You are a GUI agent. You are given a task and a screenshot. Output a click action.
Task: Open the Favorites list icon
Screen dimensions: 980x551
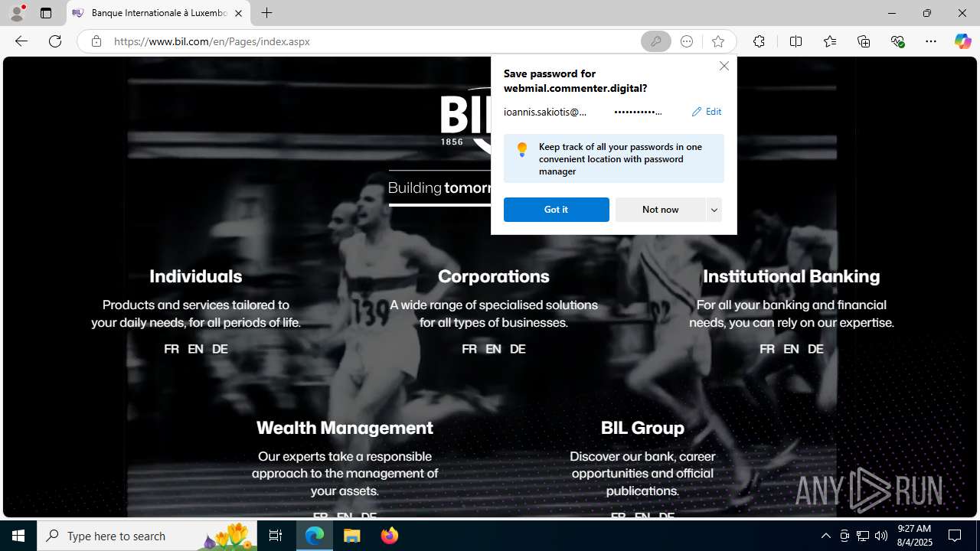(x=830, y=41)
